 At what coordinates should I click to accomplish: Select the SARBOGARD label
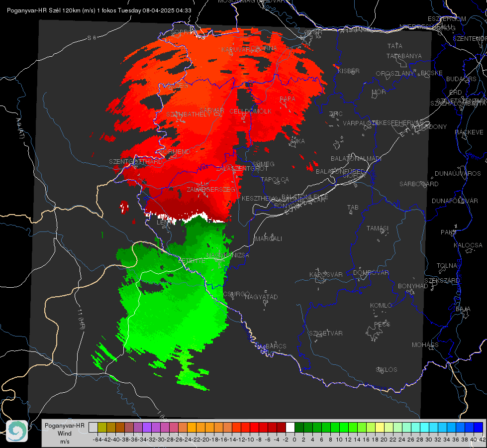coord(419,184)
